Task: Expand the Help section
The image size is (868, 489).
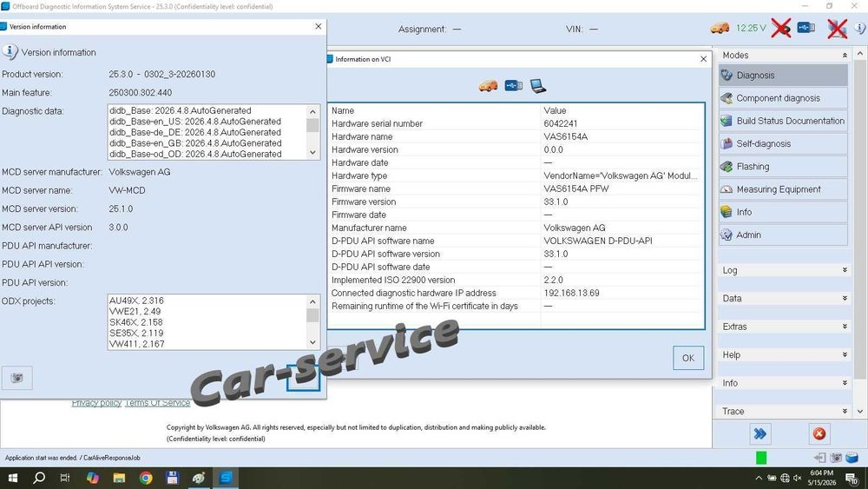Action: click(845, 354)
